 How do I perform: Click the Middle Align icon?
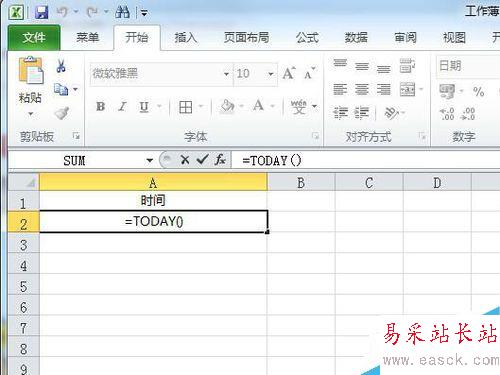(x=362, y=66)
